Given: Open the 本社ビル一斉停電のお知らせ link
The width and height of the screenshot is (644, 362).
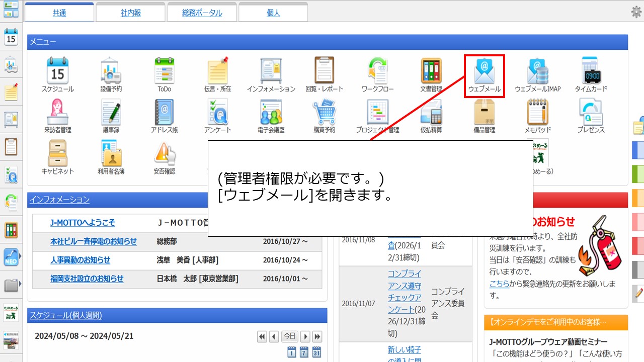Looking at the screenshot, I should tap(94, 241).
